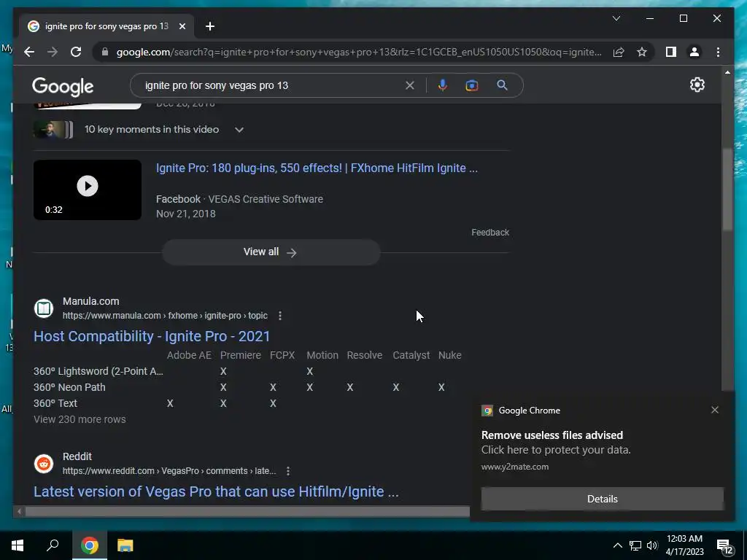Image resolution: width=747 pixels, height=560 pixels.
Task: Click the Feedback link
Action: pyautogui.click(x=490, y=233)
